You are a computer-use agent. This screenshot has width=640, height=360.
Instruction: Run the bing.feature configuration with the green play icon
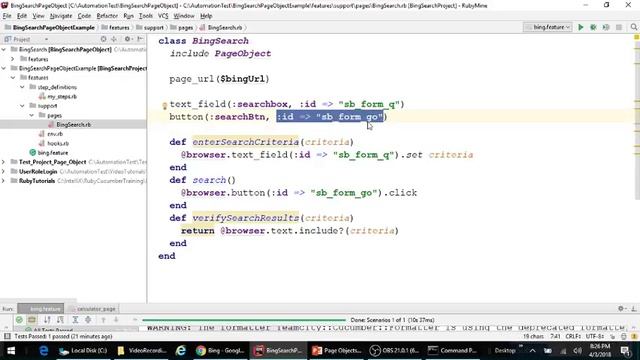point(580,27)
